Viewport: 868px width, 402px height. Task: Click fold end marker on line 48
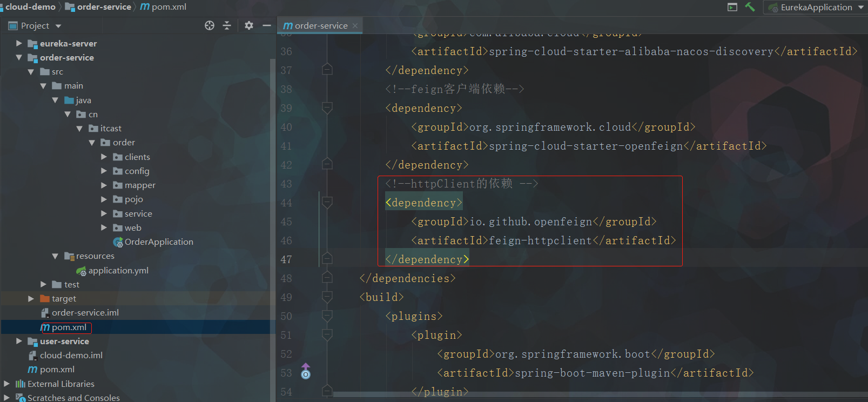point(327,278)
